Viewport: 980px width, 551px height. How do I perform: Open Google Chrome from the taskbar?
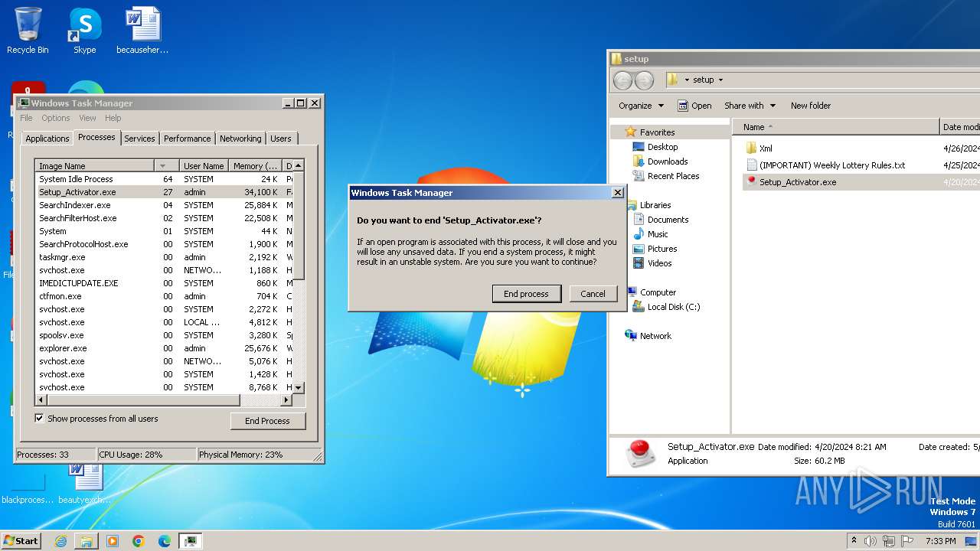click(139, 541)
